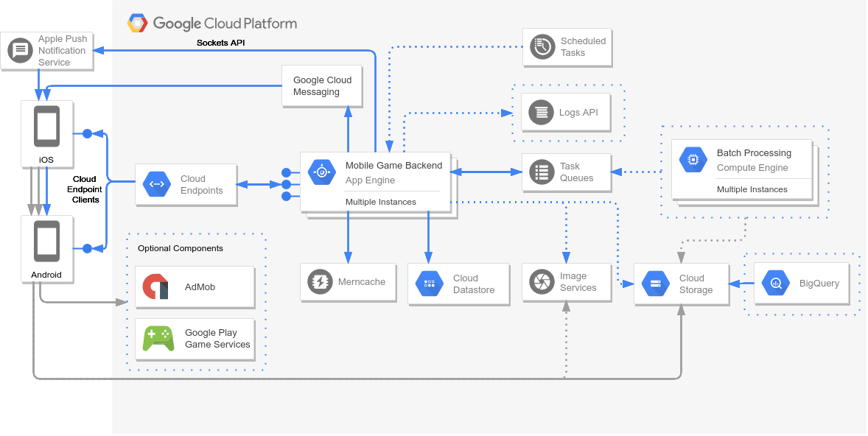The image size is (868, 436).
Task: Click the "Image Services" label text
Action: 578,281
